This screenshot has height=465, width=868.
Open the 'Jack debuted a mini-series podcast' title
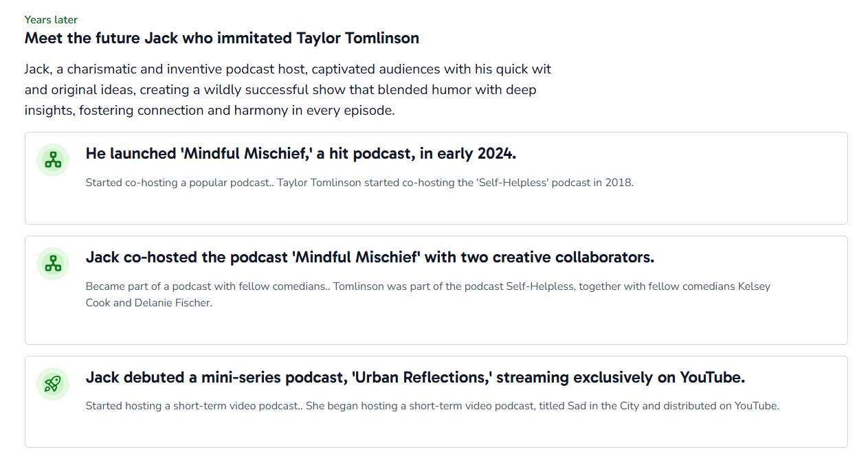pos(415,378)
